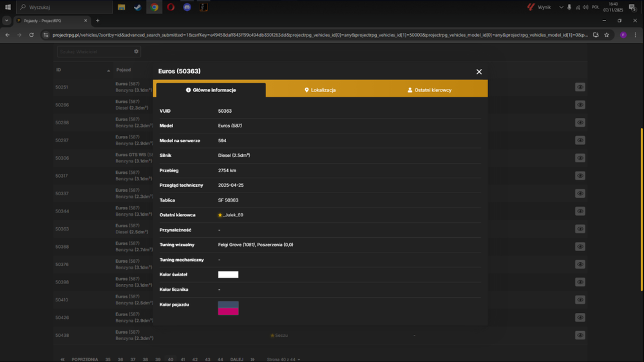This screenshot has height=362, width=644.
Task: Open the volume control in system tray
Action: point(585,7)
